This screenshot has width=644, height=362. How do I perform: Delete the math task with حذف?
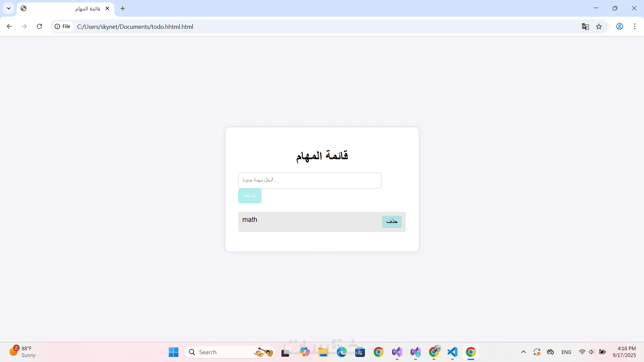click(391, 222)
